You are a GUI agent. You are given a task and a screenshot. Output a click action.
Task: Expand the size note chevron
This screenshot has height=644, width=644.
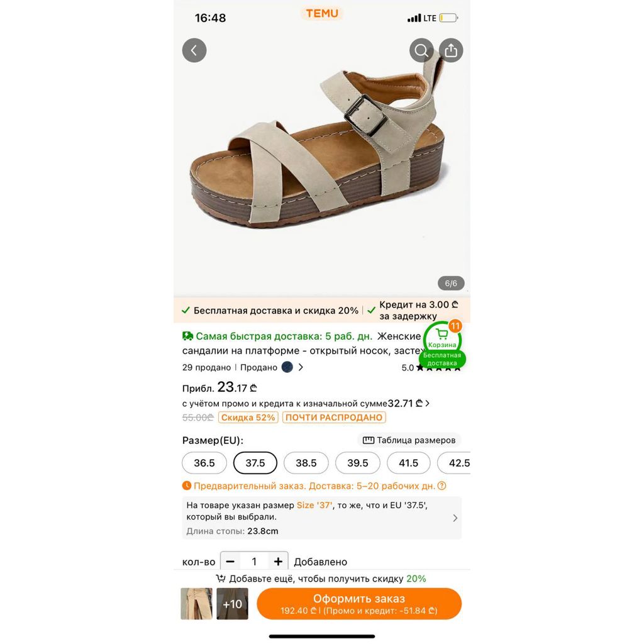(455, 518)
